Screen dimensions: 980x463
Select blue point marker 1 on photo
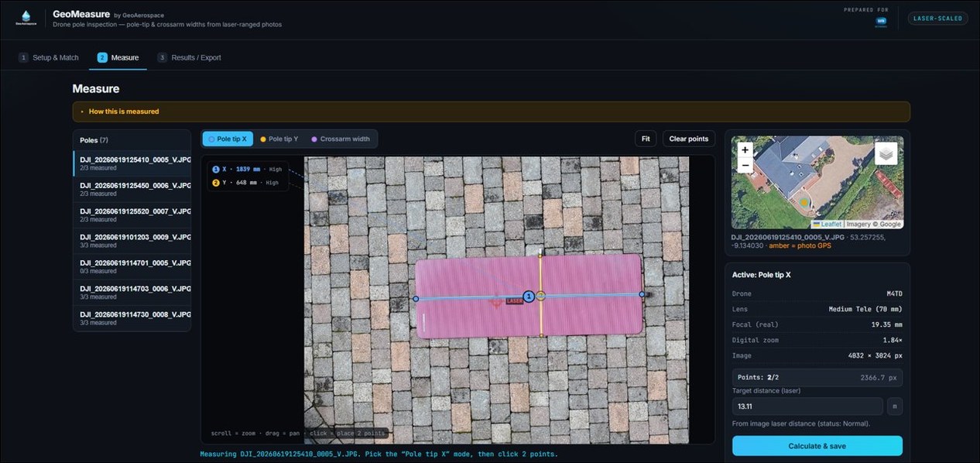click(x=529, y=297)
